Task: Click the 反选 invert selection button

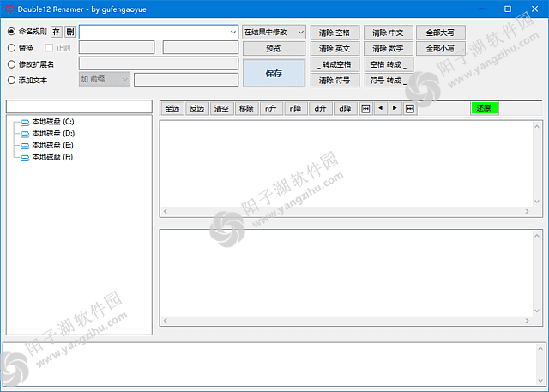Action: (x=197, y=108)
